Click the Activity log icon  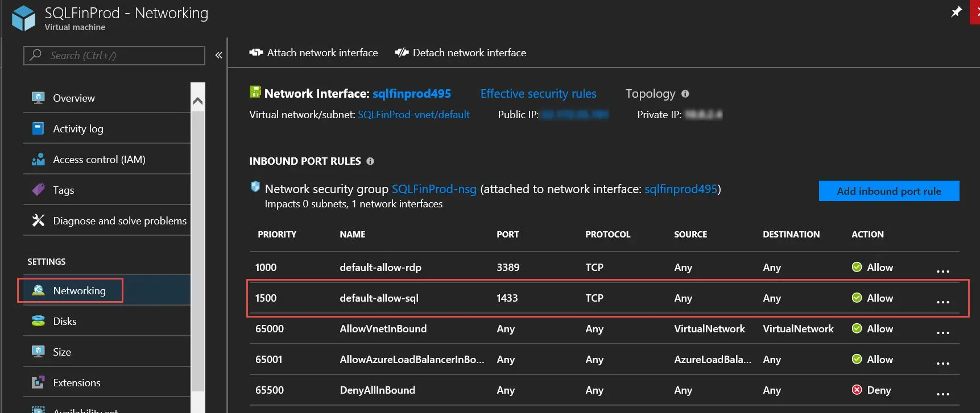pyautogui.click(x=38, y=128)
